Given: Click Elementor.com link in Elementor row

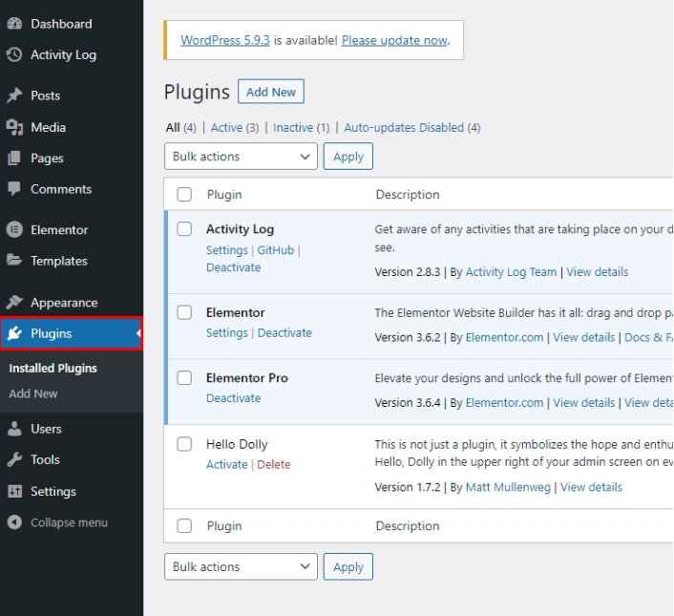Looking at the screenshot, I should (505, 337).
